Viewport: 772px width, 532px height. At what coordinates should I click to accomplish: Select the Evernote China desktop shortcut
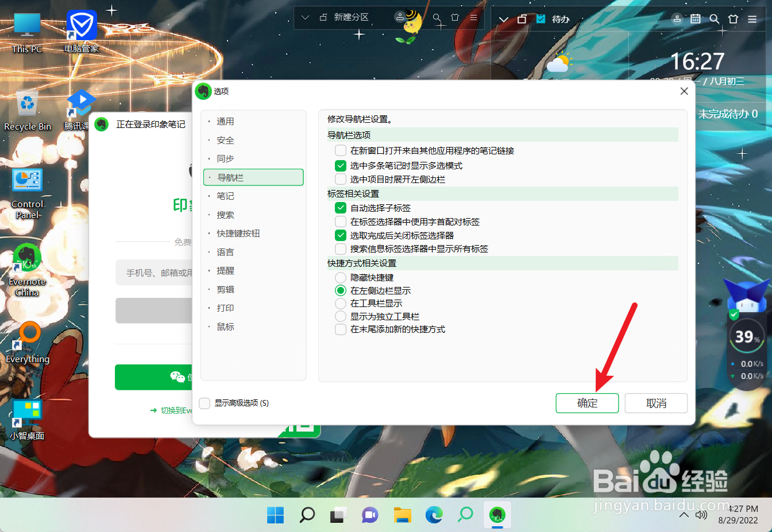[x=27, y=270]
